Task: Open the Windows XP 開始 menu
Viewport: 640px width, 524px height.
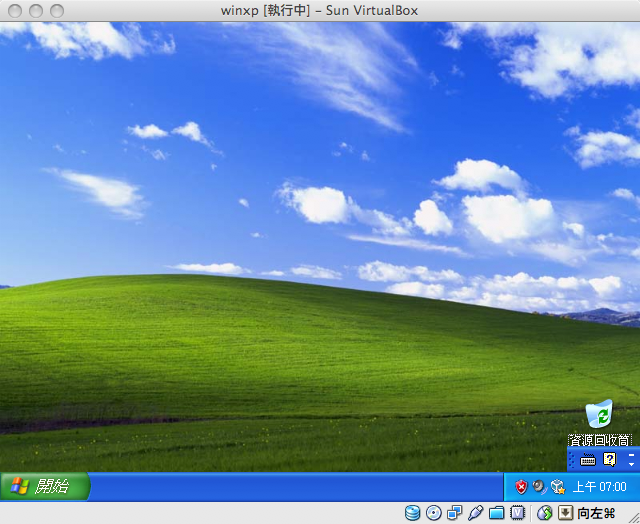Action: (x=45, y=486)
